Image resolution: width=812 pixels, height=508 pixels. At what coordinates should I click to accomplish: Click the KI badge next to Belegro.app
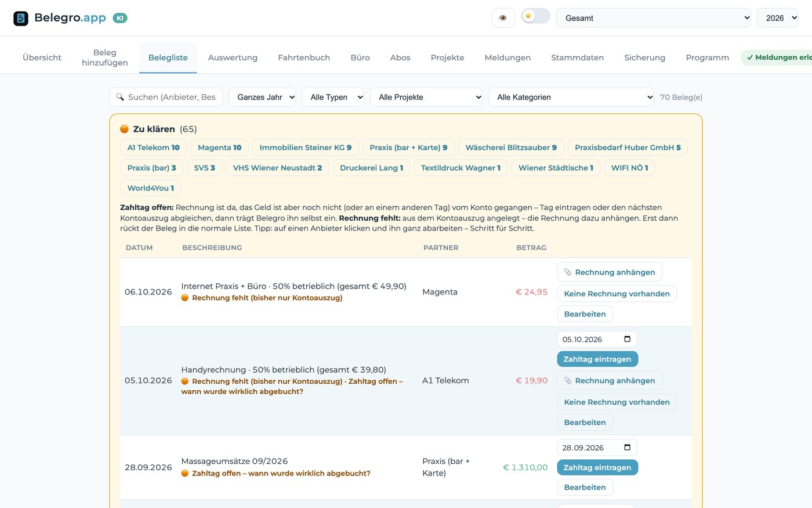[x=120, y=18]
